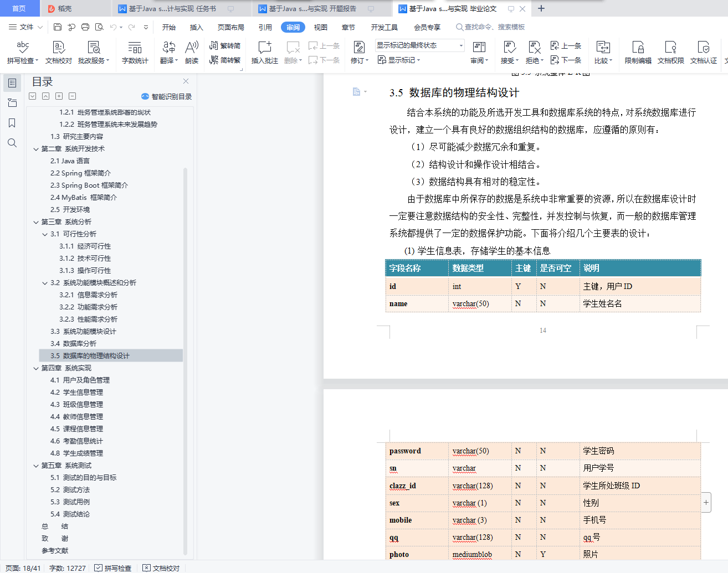728x573 pixels.
Task: Open the 开发工具 ribbon tab
Action: click(x=384, y=27)
